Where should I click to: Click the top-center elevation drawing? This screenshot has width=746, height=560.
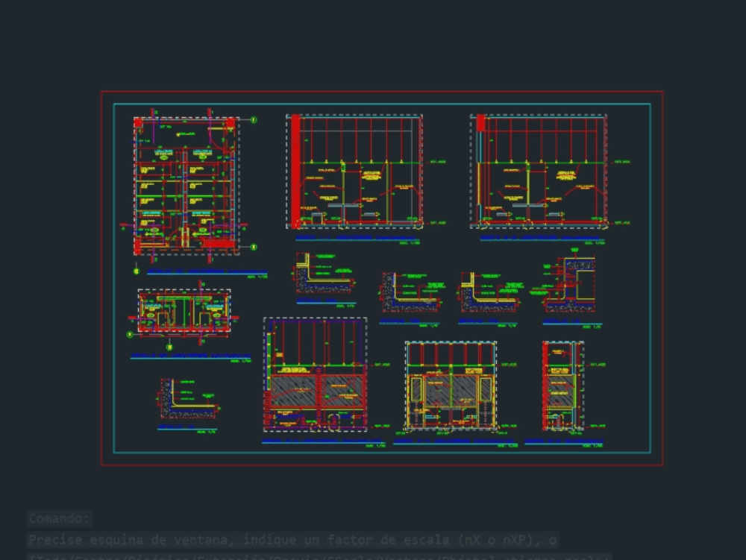[354, 172]
